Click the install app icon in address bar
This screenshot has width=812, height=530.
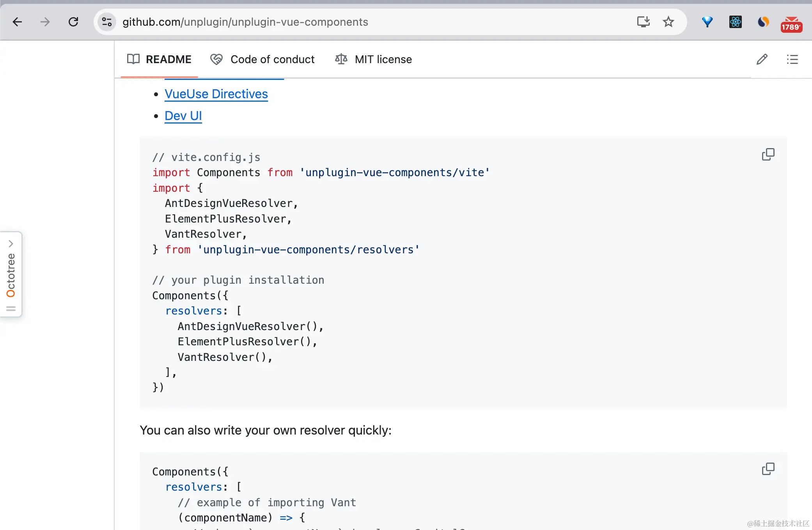coord(643,22)
